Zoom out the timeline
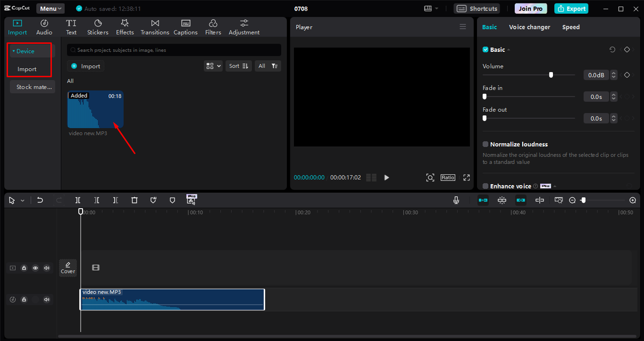Viewport: 644px width, 341px height. (572, 200)
